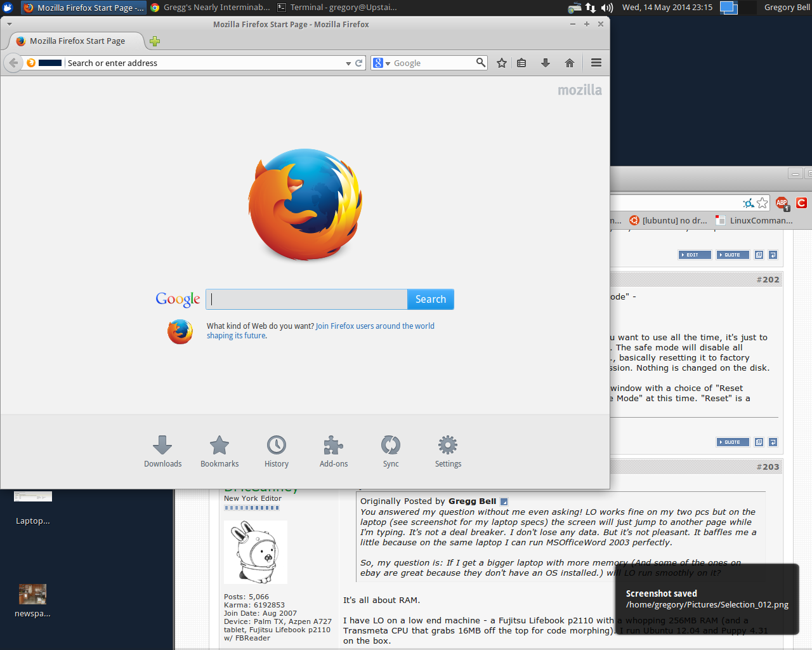Open the [lubuntu] no dr... bookmark

(668, 220)
